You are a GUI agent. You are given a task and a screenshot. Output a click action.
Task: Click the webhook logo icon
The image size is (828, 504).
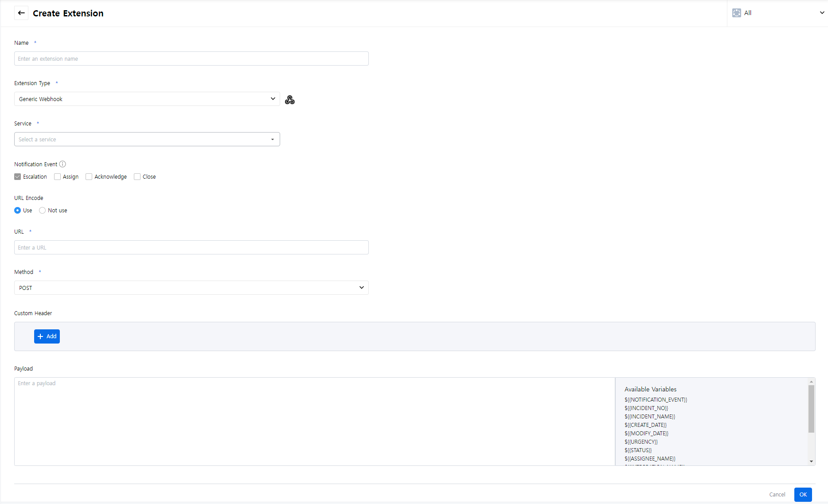coord(290,100)
